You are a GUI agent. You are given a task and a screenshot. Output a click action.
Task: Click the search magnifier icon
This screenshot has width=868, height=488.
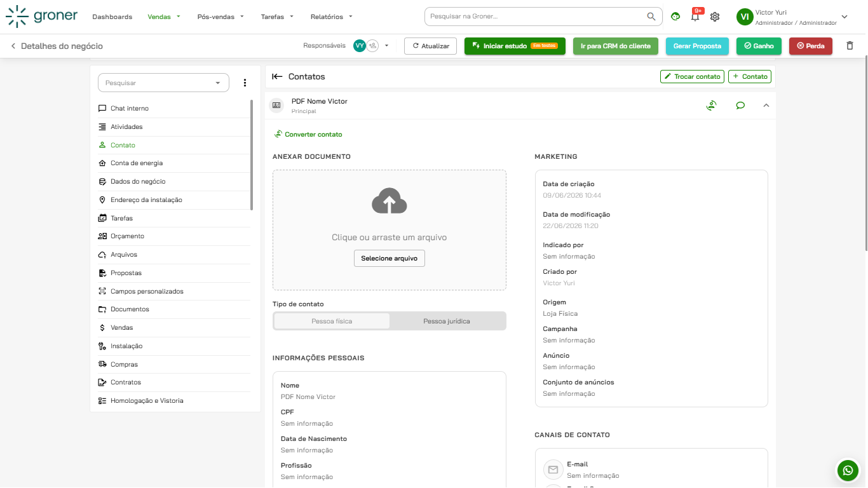[651, 17]
